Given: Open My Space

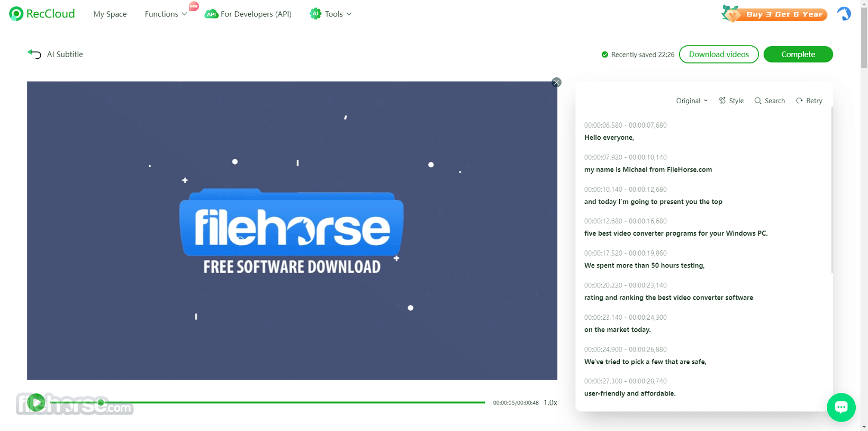Looking at the screenshot, I should point(110,14).
